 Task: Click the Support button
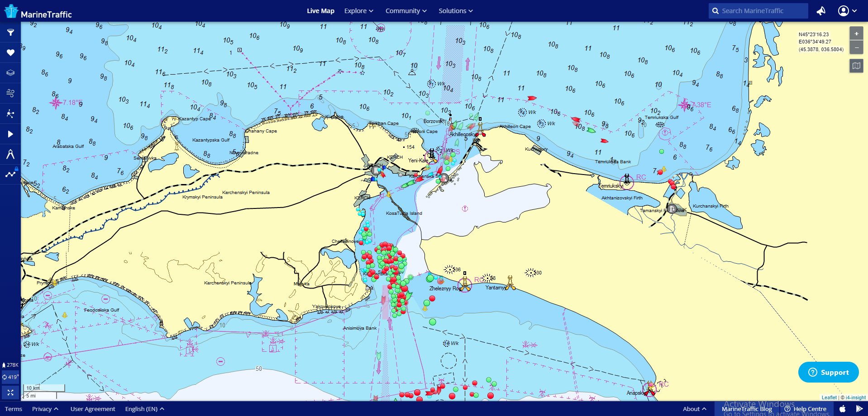pos(828,372)
